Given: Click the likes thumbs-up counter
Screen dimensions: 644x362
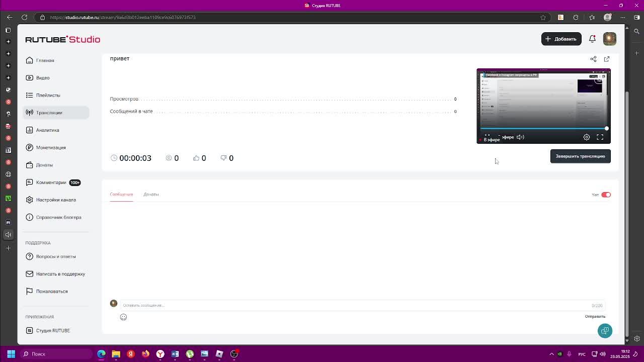Looking at the screenshot, I should pos(199,158).
